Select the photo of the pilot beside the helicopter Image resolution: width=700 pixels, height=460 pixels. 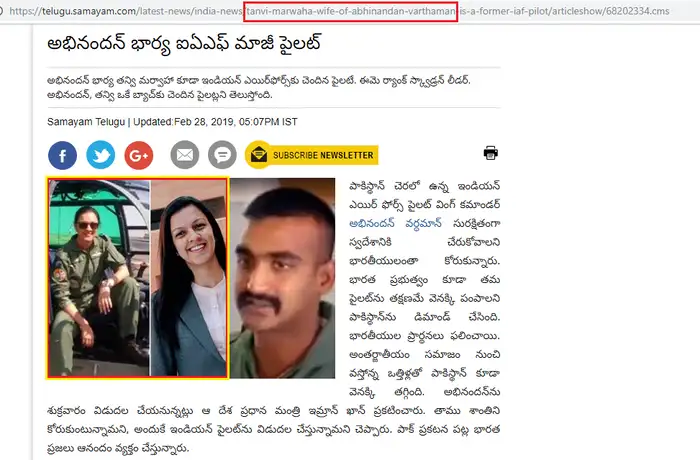click(x=98, y=278)
